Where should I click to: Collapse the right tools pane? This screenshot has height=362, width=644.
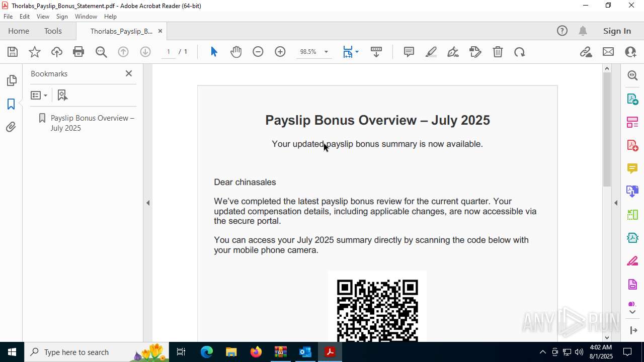click(x=616, y=203)
